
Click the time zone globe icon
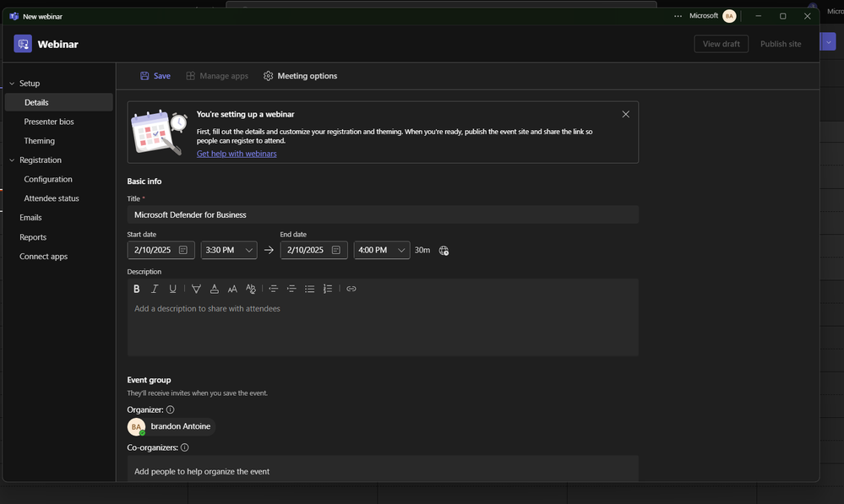click(444, 251)
